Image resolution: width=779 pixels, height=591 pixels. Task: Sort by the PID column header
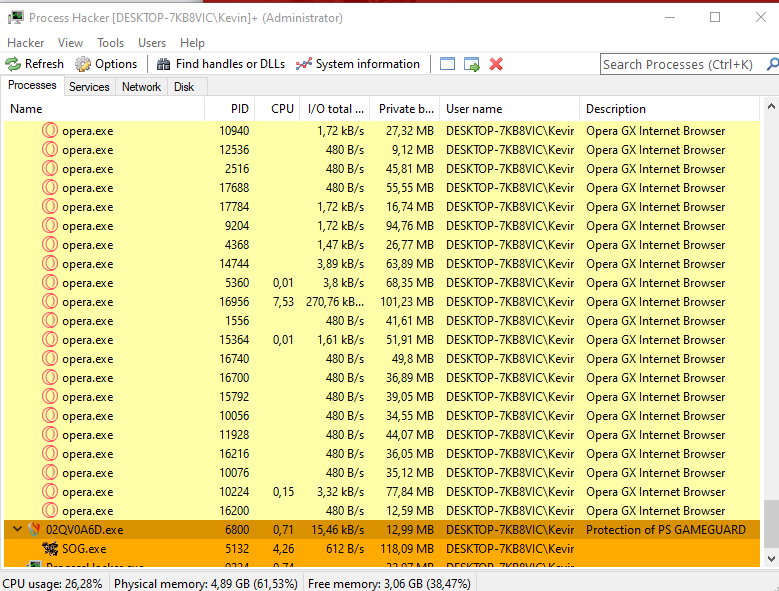point(230,109)
